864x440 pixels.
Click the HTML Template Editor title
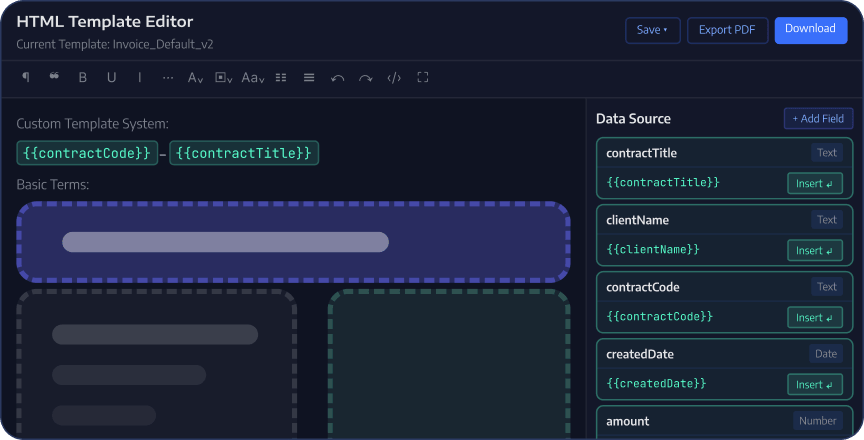(105, 21)
